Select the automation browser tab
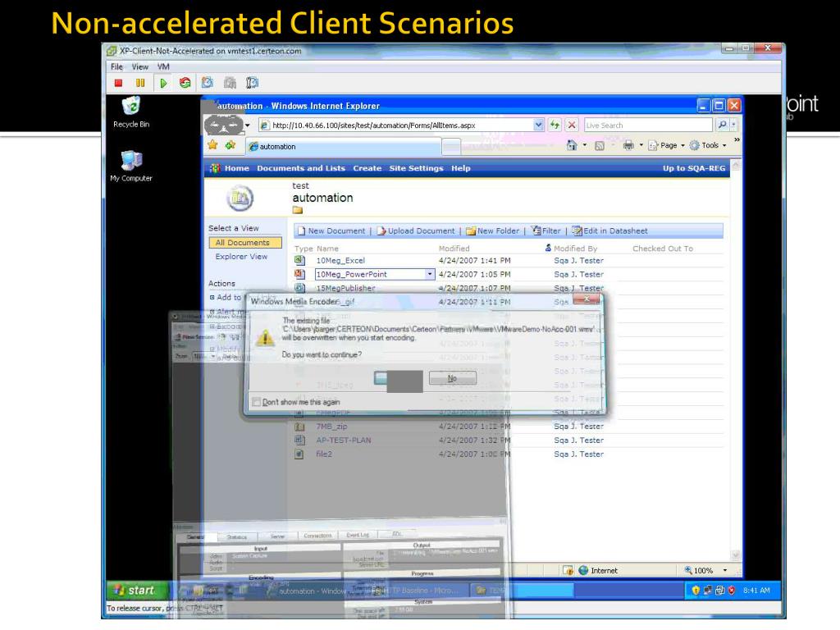The width and height of the screenshot is (840, 630). 344,146
